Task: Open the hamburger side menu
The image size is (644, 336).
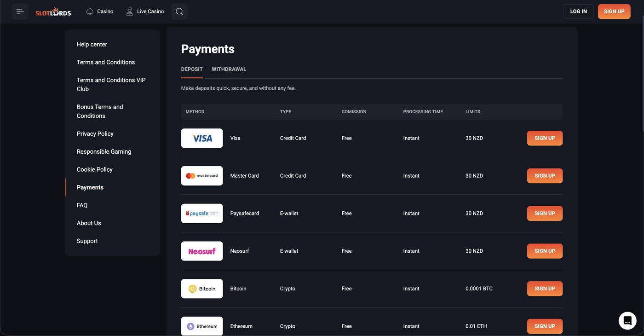Action: [20, 12]
